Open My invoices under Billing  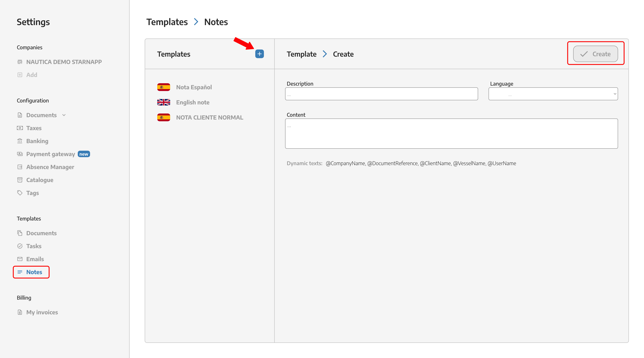point(42,312)
